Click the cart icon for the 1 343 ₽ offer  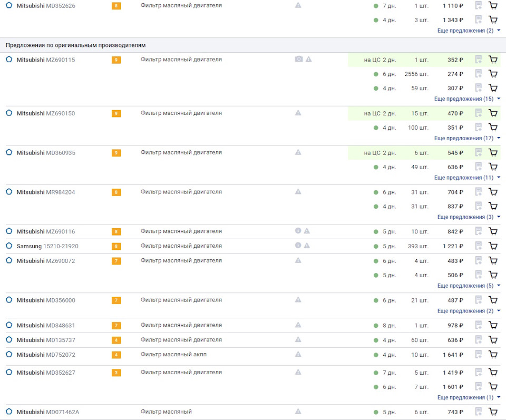point(493,19)
